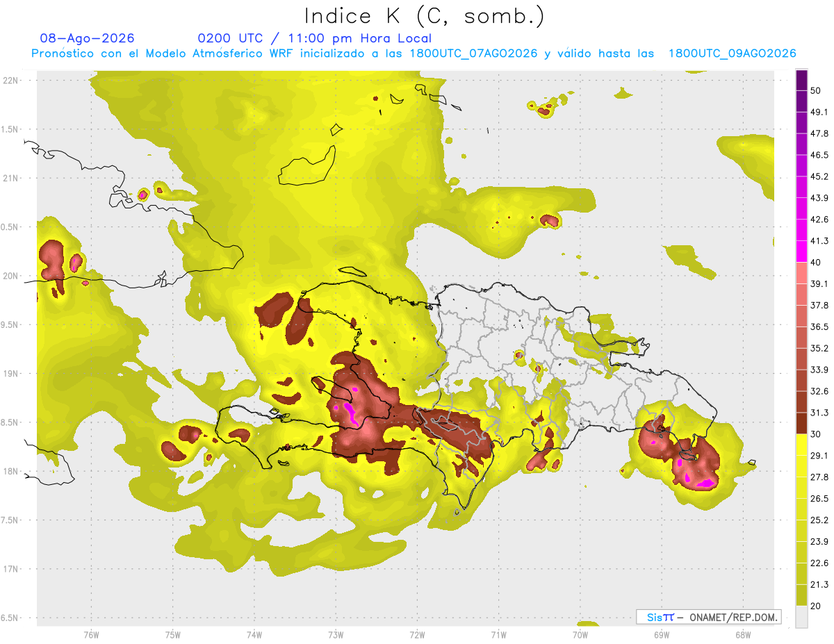This screenshot has width=834, height=644.
Task: Click the colorbar value "31.3"
Action: (819, 413)
